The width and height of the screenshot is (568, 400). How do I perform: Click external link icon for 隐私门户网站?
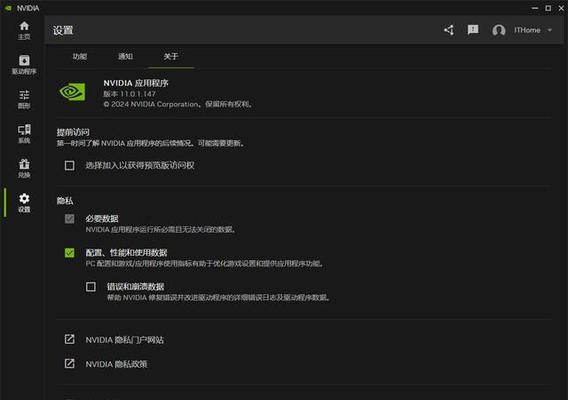[70, 339]
